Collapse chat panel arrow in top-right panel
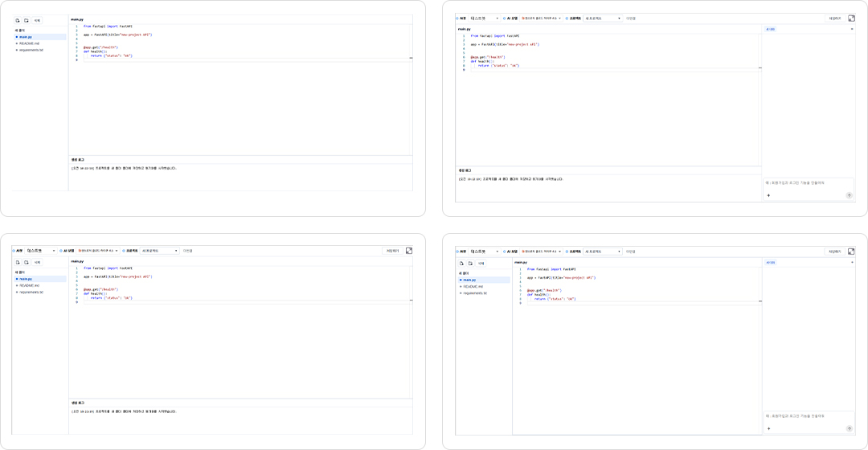 pyautogui.click(x=852, y=29)
